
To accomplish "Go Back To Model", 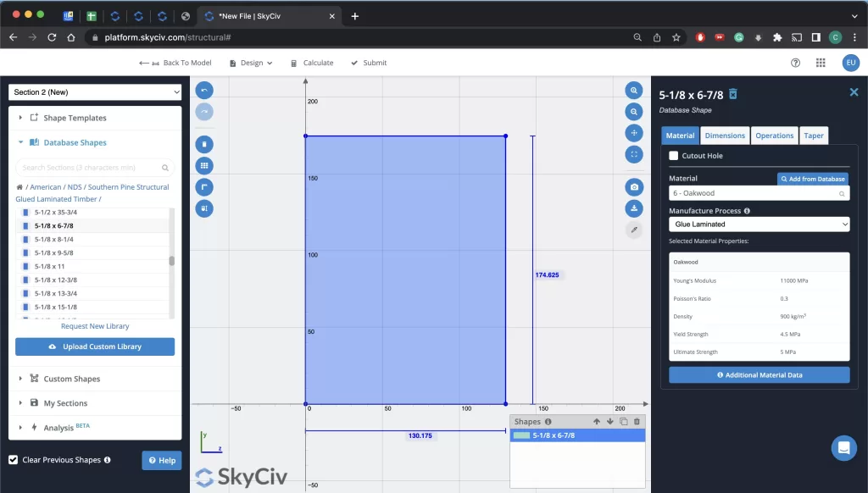I will pyautogui.click(x=175, y=63).
